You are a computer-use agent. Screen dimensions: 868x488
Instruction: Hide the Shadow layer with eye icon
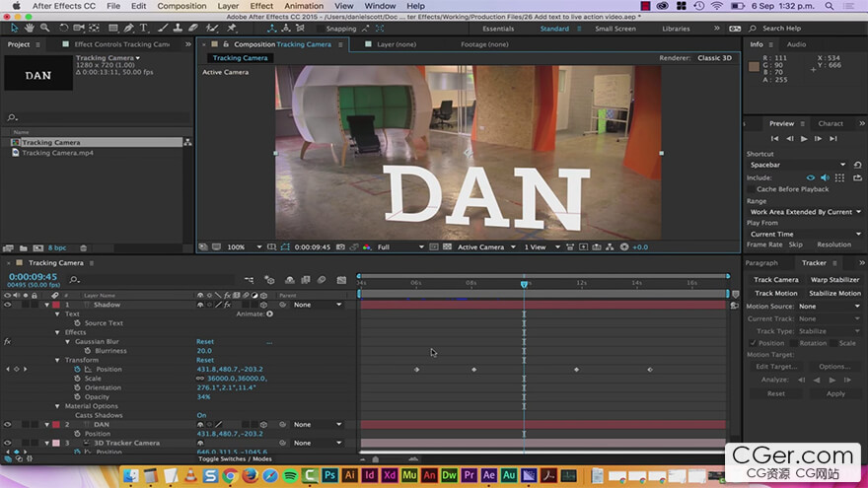coord(7,305)
